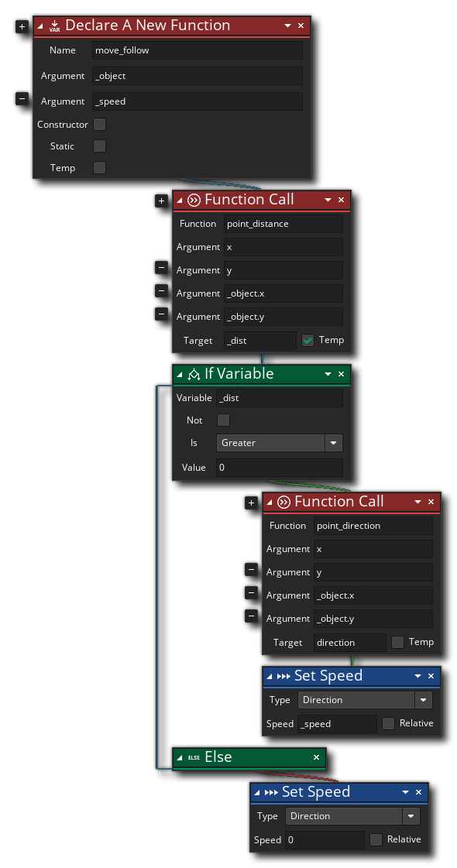Enable the Static checkbox
Screen dimensions: 457x868
click(x=98, y=146)
